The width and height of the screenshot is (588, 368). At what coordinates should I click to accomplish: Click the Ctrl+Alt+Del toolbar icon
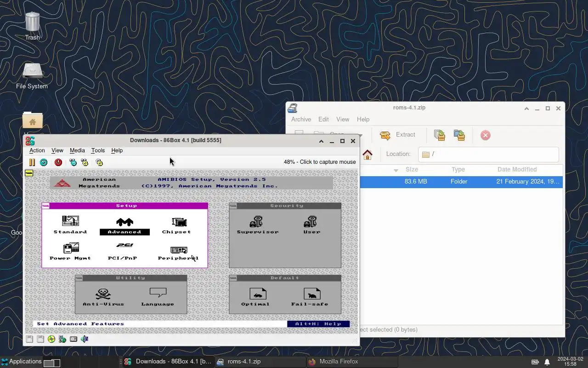(x=73, y=162)
